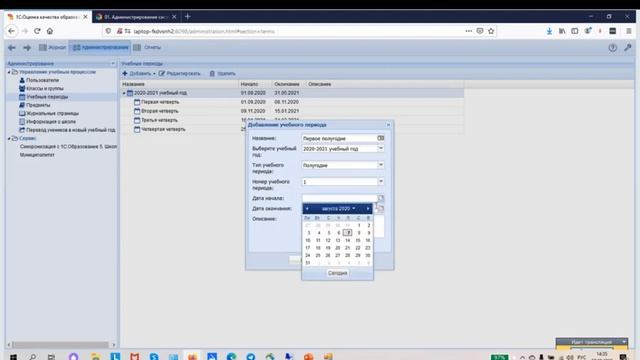
Task: Click the wrench settings icon
Action: tap(627, 48)
